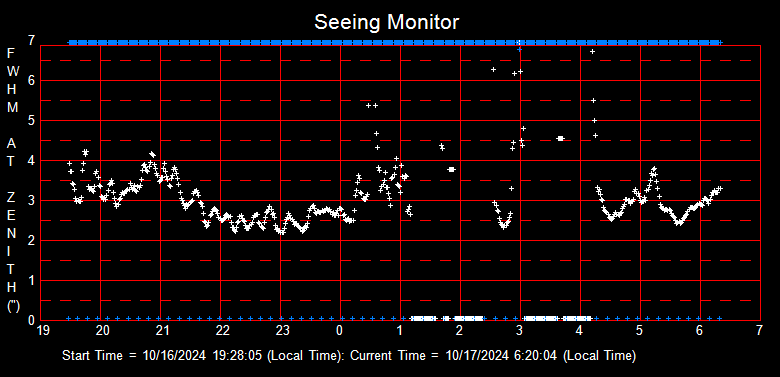Click the "Start Time =" label
The width and height of the screenshot is (780, 377).
(x=100, y=356)
